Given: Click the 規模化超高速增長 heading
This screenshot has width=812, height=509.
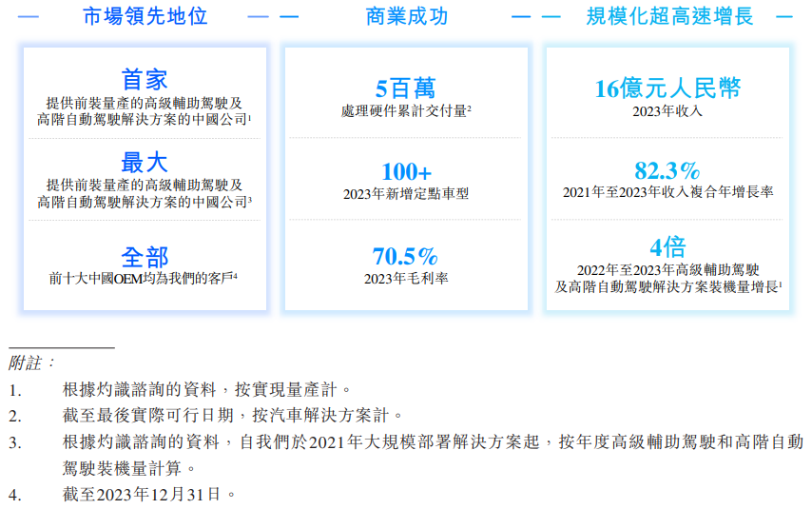Looking at the screenshot, I should pos(669,16).
